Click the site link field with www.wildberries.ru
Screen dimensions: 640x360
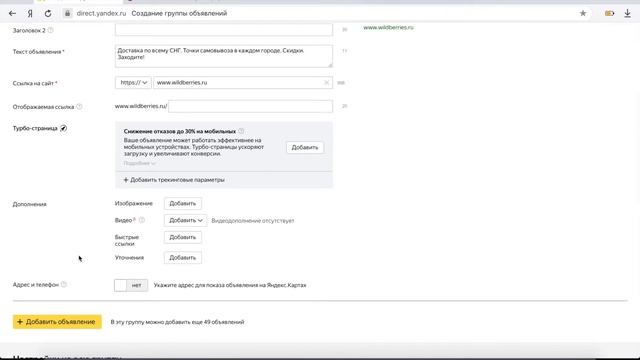(243, 82)
